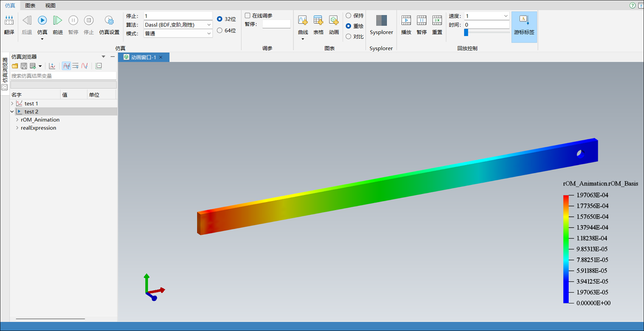This screenshot has width=644, height=331.
Task: Click the 翻译 (translate) icon
Action: (x=9, y=21)
